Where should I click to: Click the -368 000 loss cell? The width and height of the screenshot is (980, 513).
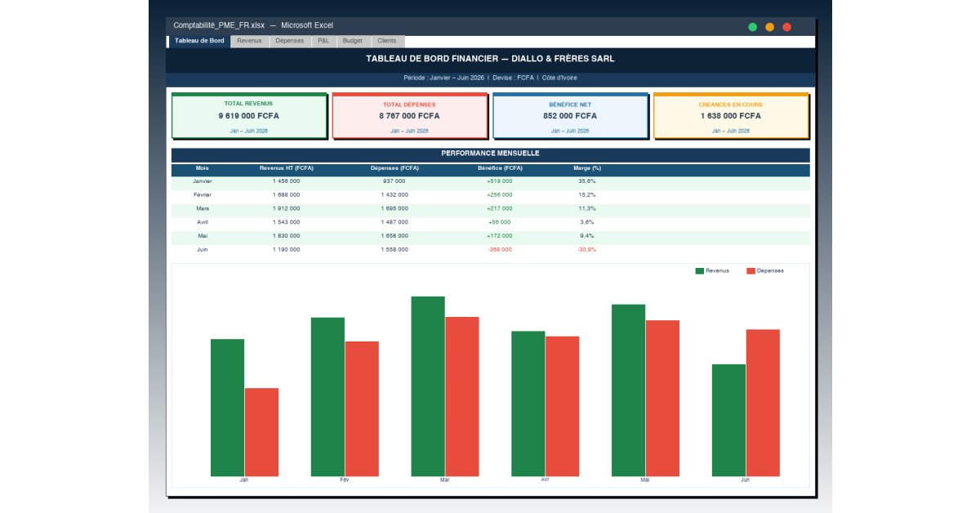[x=500, y=249]
